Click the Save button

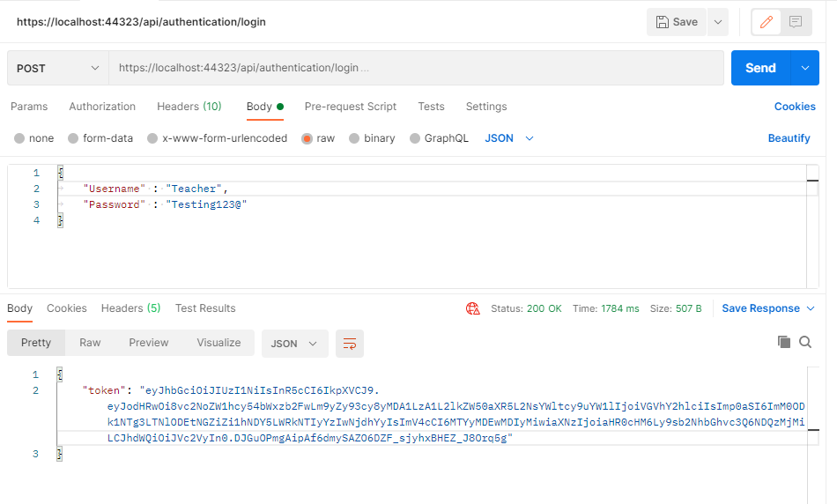coord(677,22)
